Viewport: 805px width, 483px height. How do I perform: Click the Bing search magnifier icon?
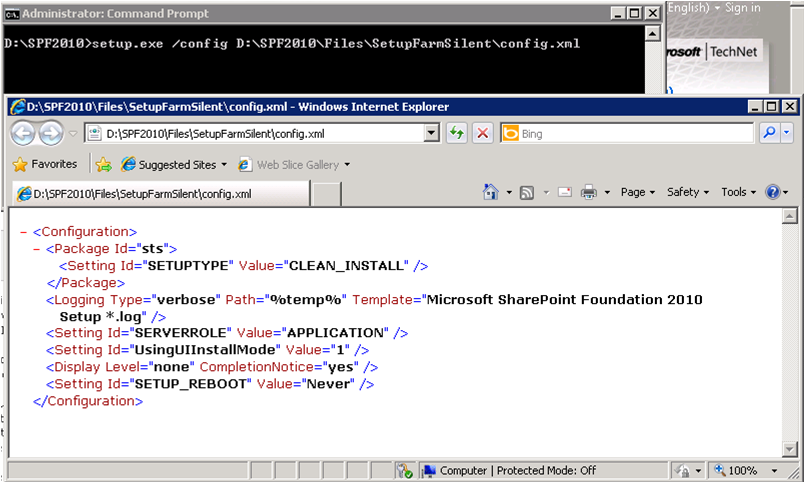(x=768, y=133)
